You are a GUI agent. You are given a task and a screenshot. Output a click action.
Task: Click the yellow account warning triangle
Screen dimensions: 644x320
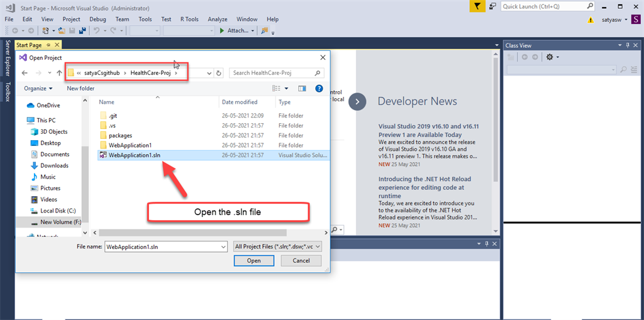coord(590,19)
